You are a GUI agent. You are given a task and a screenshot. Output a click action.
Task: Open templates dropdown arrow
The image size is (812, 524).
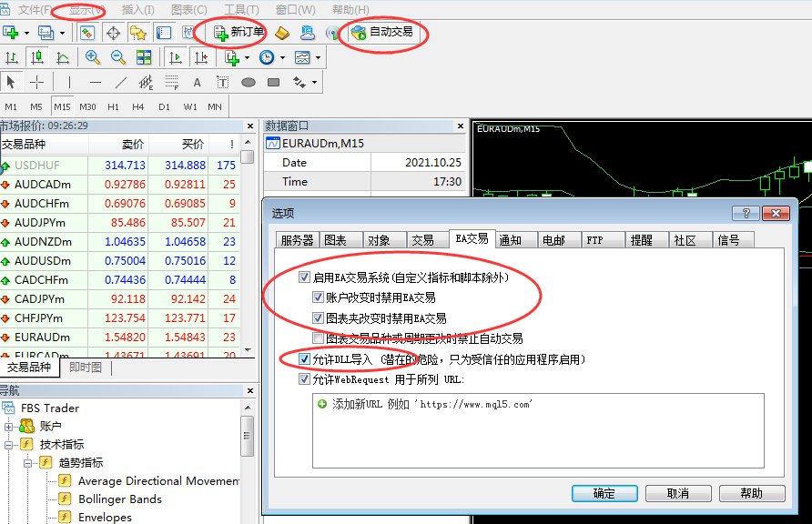(x=318, y=57)
